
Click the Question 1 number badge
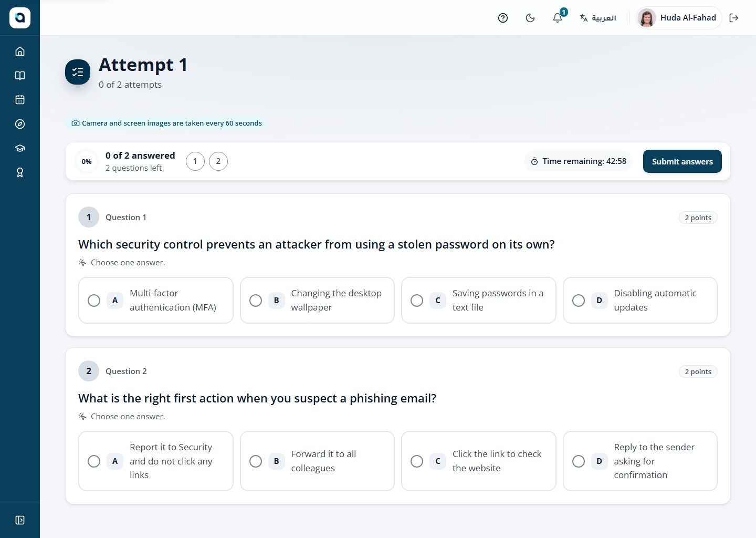pos(89,217)
